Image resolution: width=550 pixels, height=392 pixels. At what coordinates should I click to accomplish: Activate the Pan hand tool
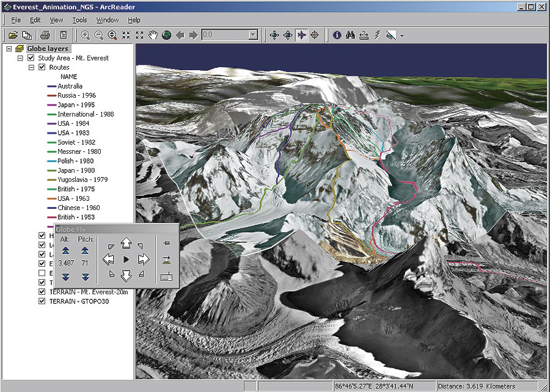[153, 35]
